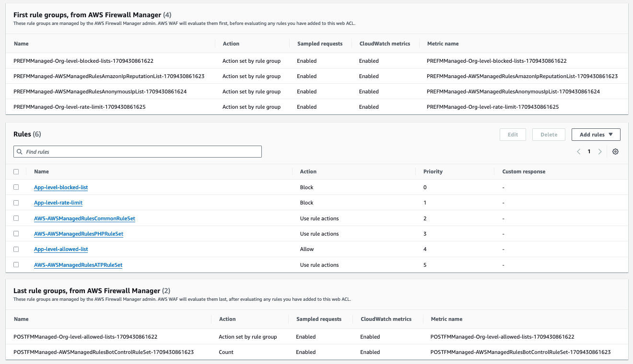Open the AWS-AWSManagedRulesCommonRuleSet rule group
The image size is (633, 364).
(84, 218)
